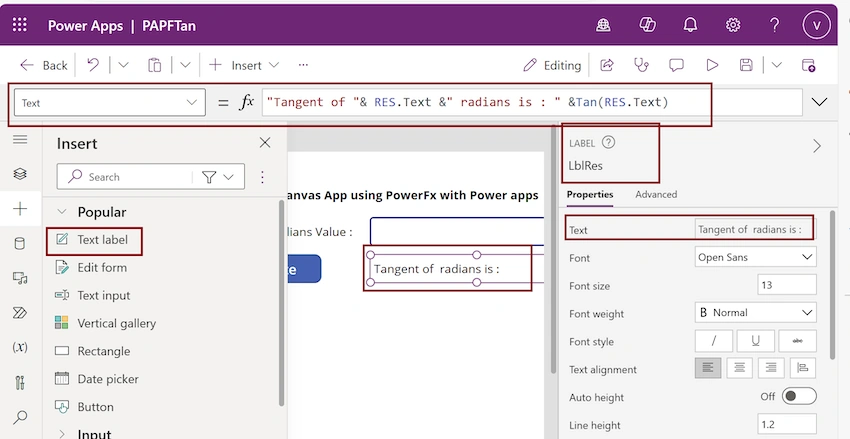Open the App checker stethoscope icon
Image resolution: width=850 pixels, height=439 pixels.
click(641, 65)
